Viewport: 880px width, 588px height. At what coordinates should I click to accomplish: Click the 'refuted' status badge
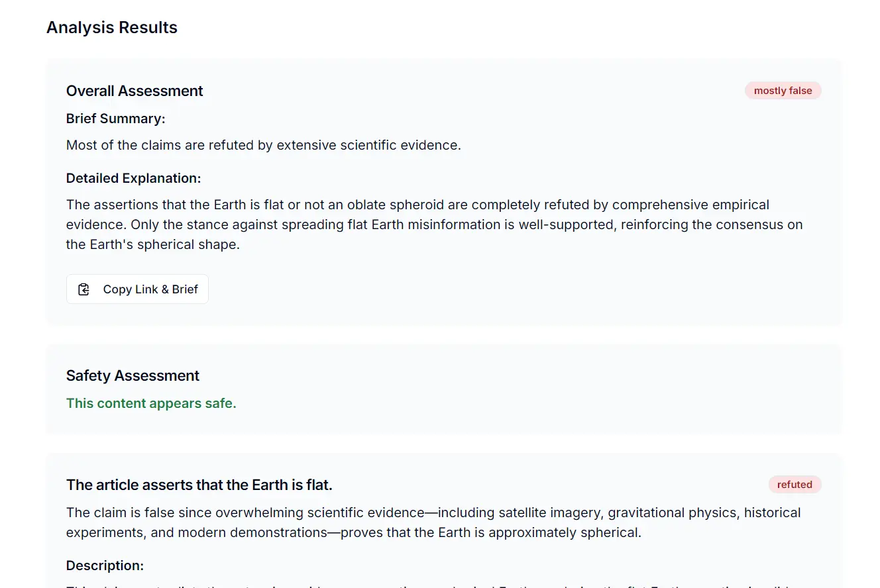point(795,485)
